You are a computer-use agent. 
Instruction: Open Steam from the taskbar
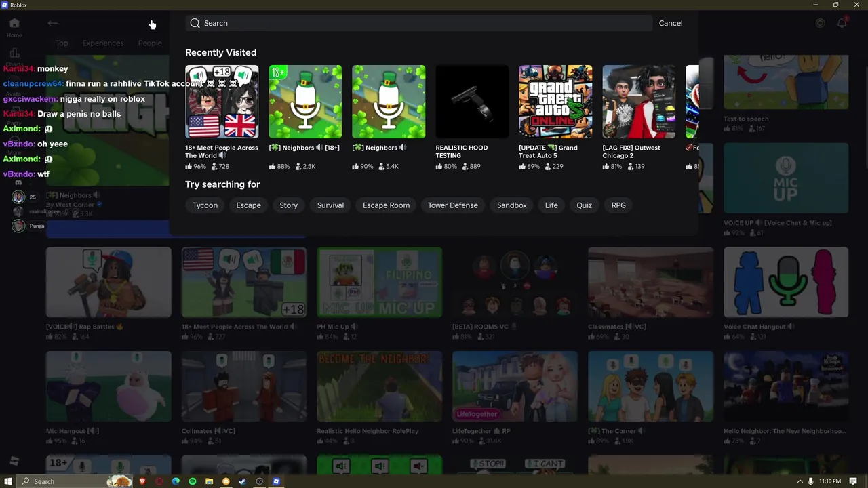pyautogui.click(x=243, y=481)
